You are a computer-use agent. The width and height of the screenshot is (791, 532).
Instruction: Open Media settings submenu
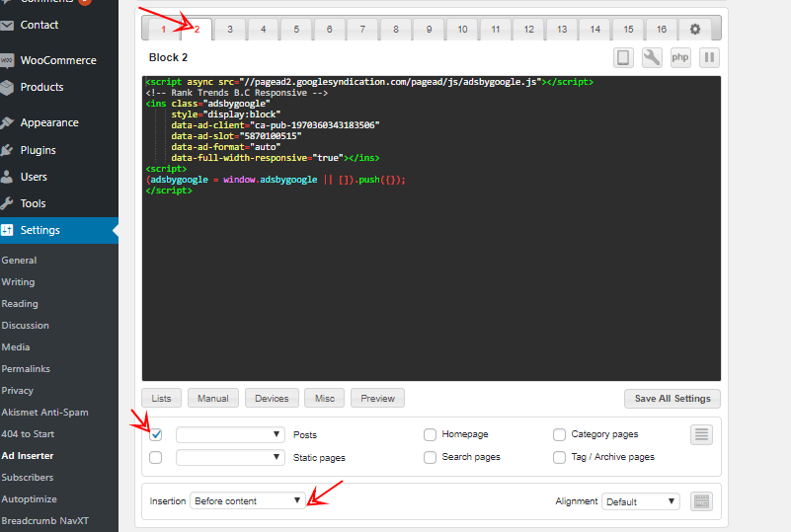click(x=16, y=346)
